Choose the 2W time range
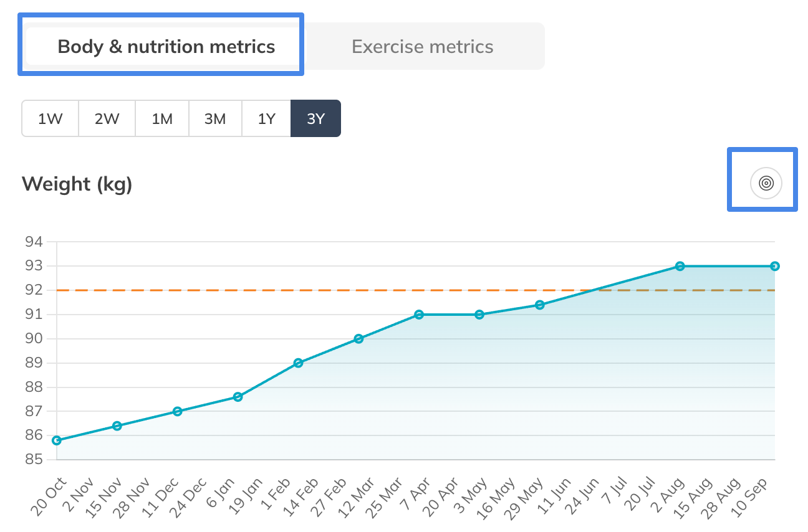The width and height of the screenshot is (808, 532). click(107, 118)
